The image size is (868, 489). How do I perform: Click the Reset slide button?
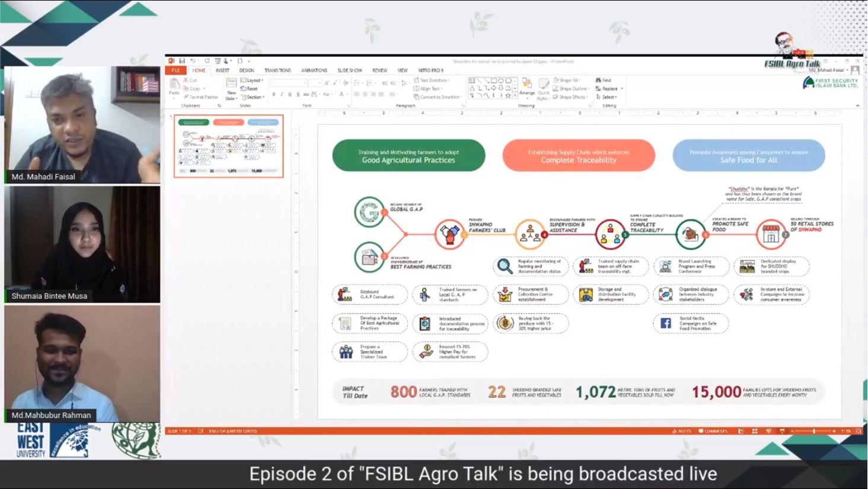(250, 88)
